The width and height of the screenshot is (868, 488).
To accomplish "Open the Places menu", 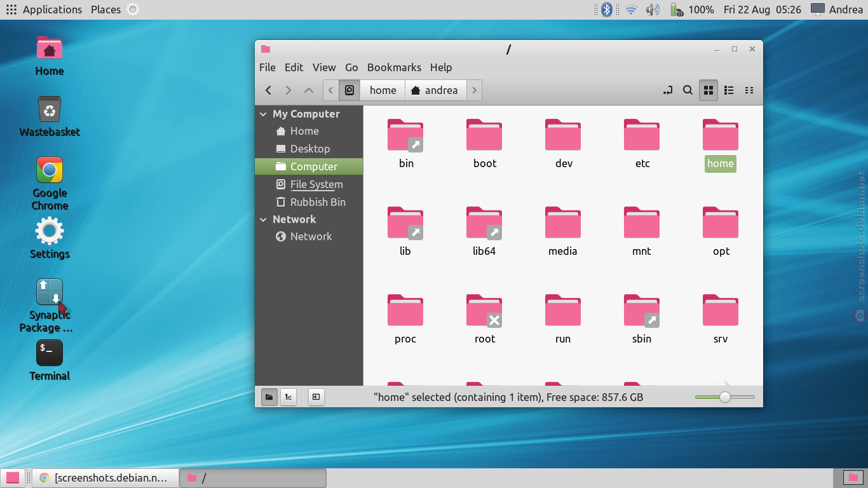I will pos(105,10).
